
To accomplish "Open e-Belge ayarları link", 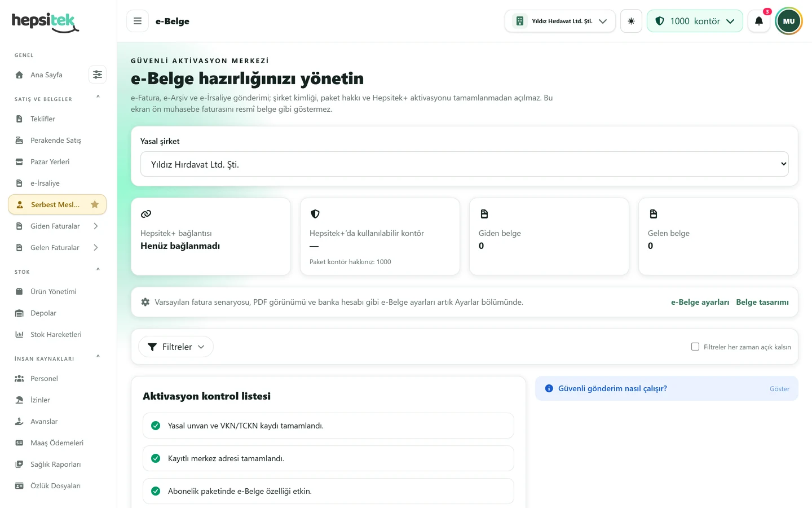I will click(700, 302).
